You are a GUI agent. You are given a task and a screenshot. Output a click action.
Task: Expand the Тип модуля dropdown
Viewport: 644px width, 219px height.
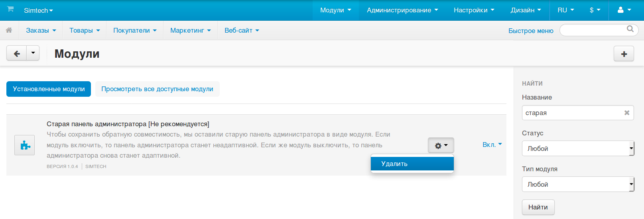coord(577,184)
